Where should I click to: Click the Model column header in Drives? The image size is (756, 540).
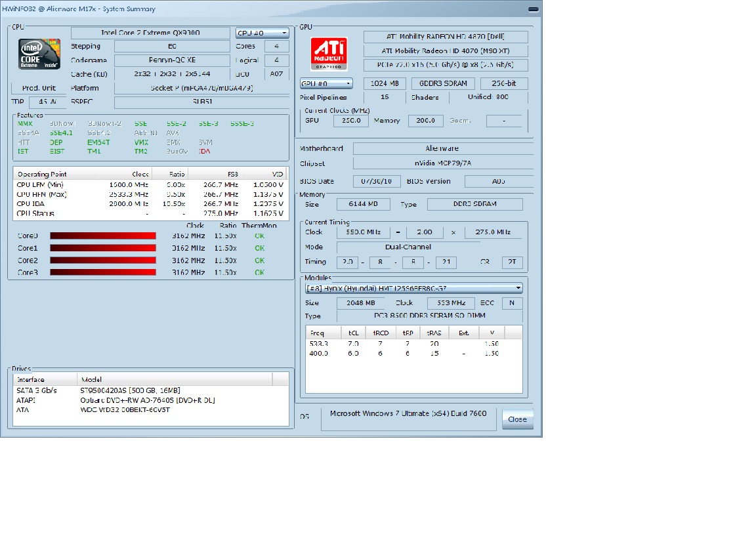pyautogui.click(x=175, y=379)
